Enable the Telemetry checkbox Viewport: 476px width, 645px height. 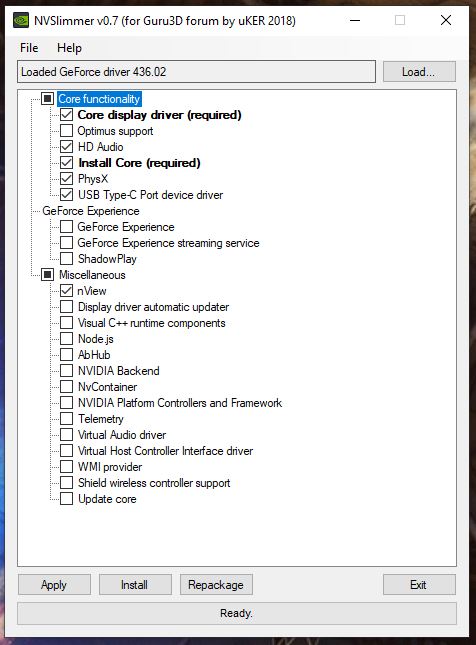click(x=66, y=419)
